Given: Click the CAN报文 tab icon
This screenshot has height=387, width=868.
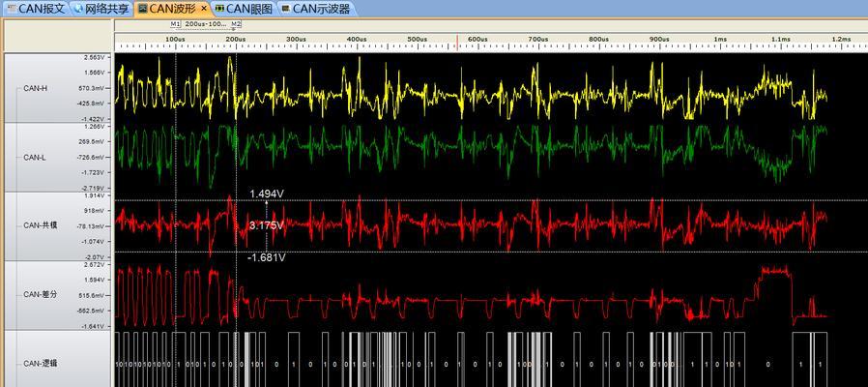Looking at the screenshot, I should (x=12, y=9).
